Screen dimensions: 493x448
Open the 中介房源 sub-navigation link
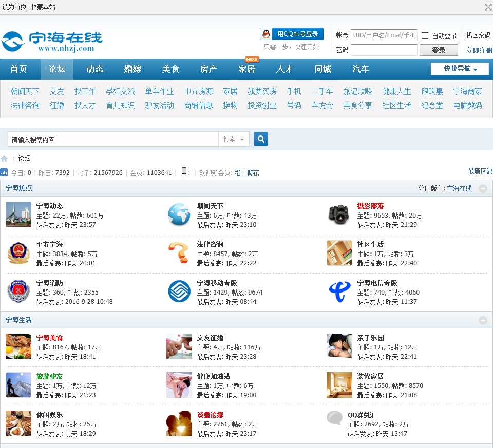click(198, 92)
